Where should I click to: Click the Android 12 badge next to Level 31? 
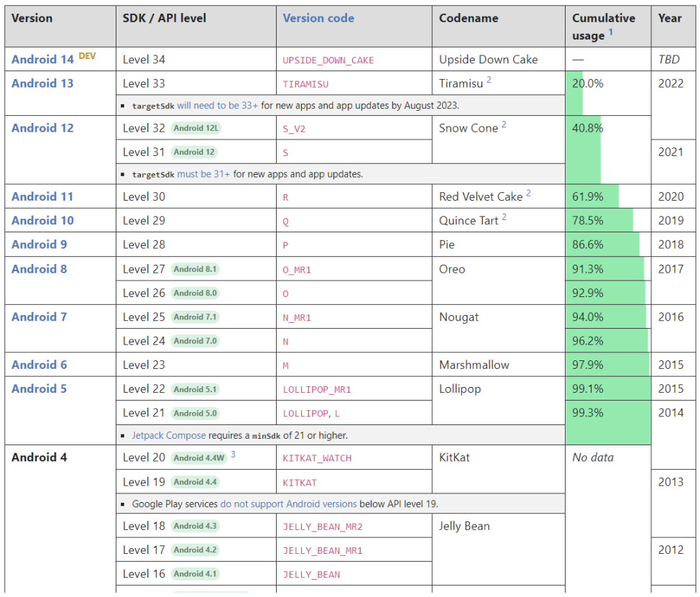point(194,152)
